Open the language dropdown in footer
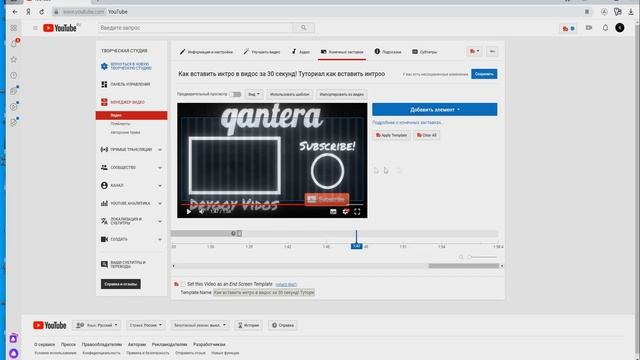This screenshot has height=360, width=640. [97, 325]
